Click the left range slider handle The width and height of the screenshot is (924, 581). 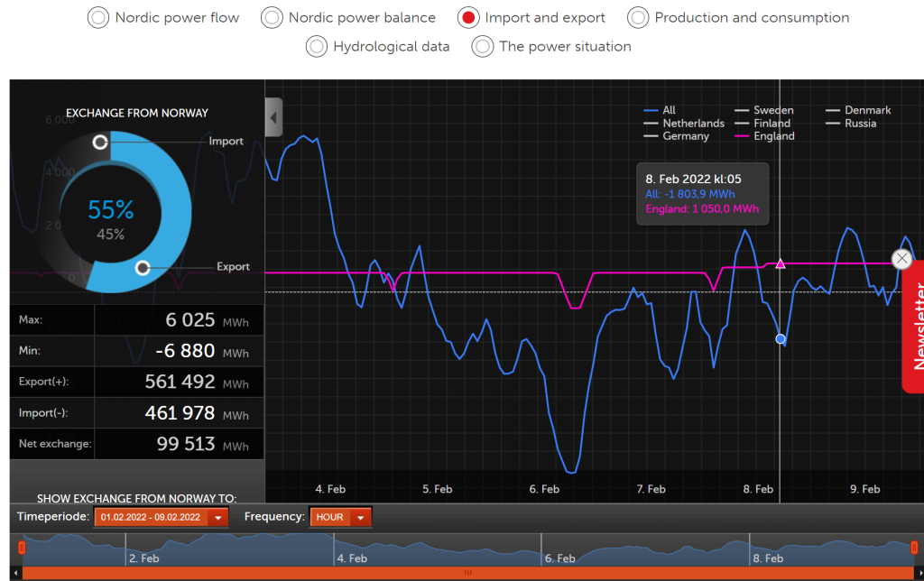(x=22, y=548)
